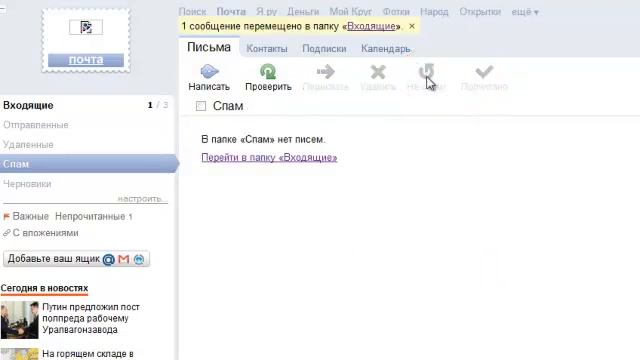
Task: Click the red Gmail M icon
Action: (124, 259)
